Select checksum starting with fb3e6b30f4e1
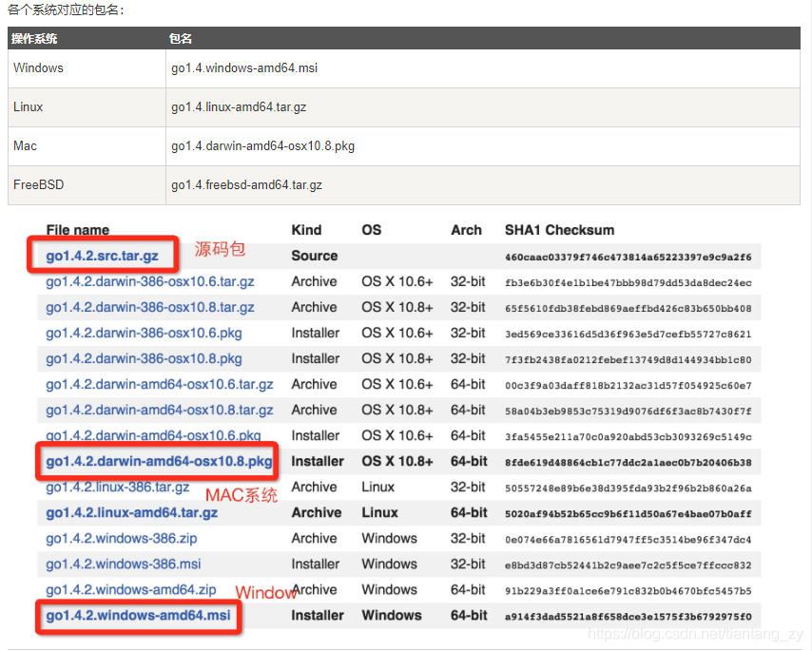Viewport: 812px width, 651px height. click(628, 282)
